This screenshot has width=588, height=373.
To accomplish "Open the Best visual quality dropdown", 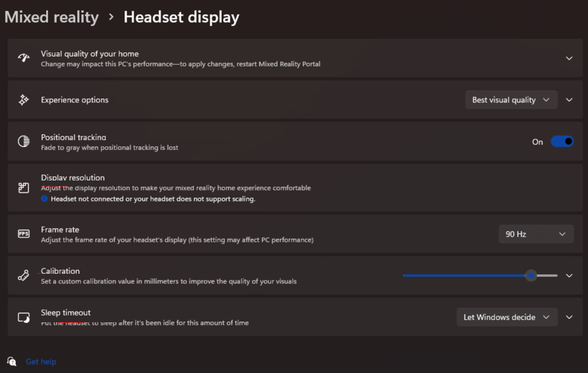I will click(511, 100).
